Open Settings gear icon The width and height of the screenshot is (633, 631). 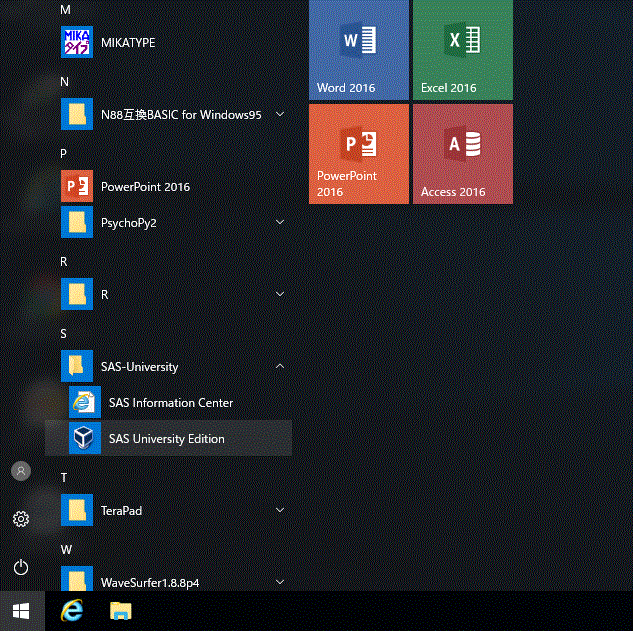tap(21, 519)
